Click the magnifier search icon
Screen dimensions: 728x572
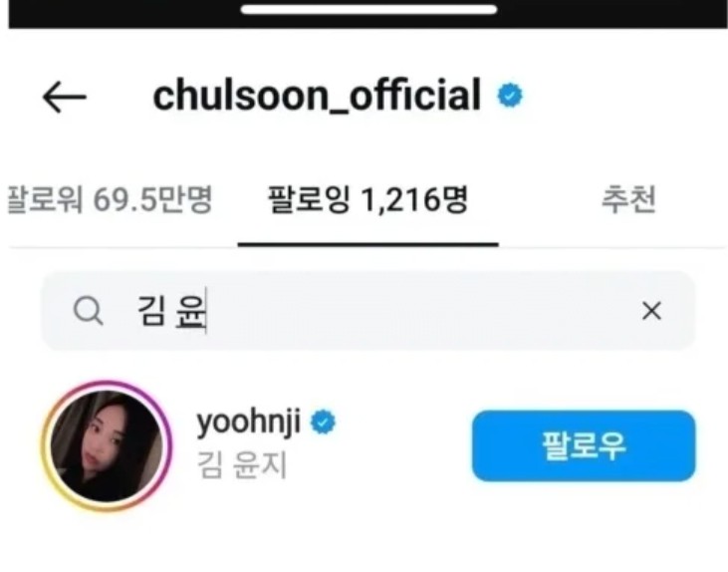[x=89, y=310]
